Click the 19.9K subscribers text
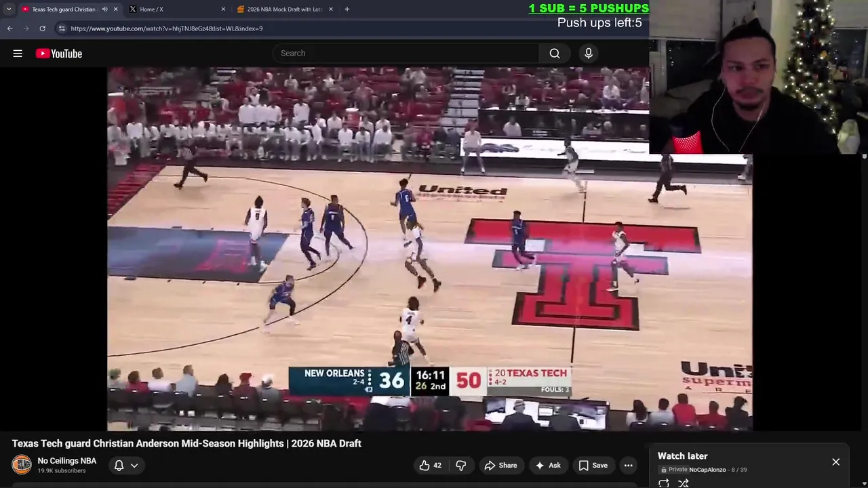The height and width of the screenshot is (488, 868). [62, 471]
